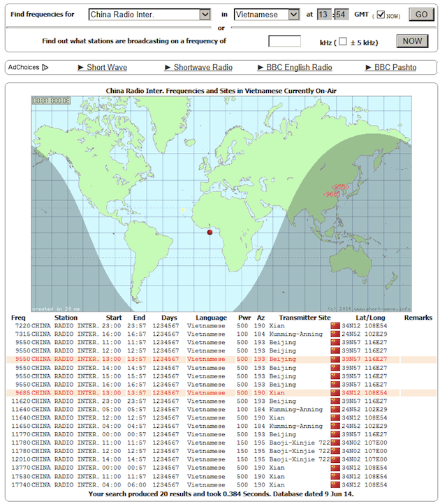Click the Start column header
The height and width of the screenshot is (504, 447).
click(x=114, y=318)
